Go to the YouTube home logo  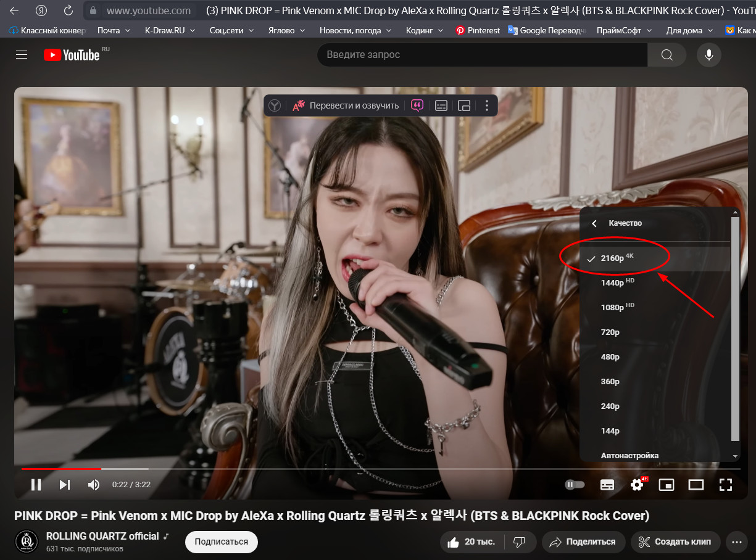click(x=72, y=55)
